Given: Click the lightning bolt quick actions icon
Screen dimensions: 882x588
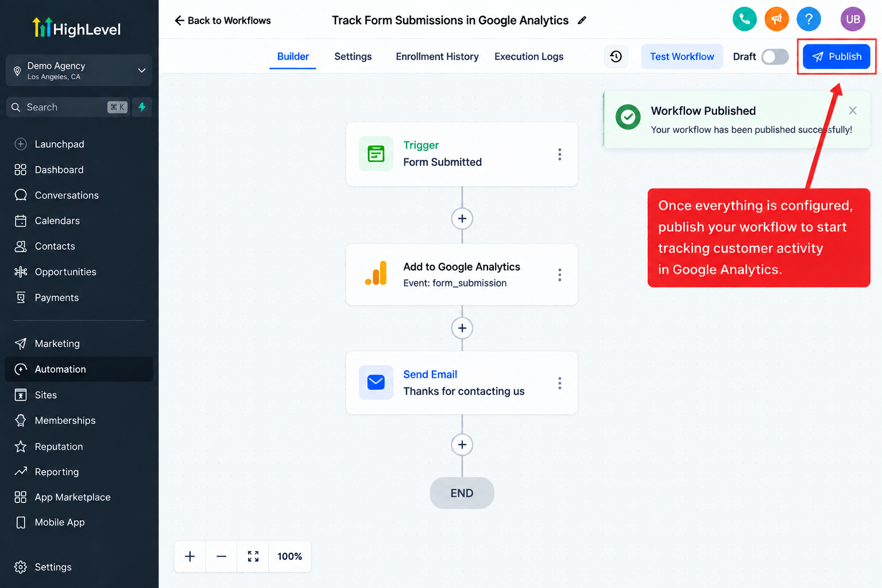Looking at the screenshot, I should point(142,107).
